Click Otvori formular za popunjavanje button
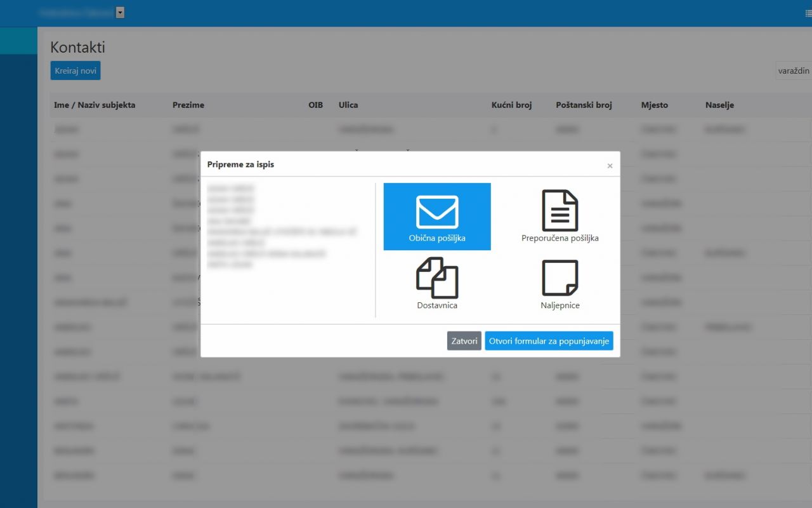The width and height of the screenshot is (812, 508). pyautogui.click(x=549, y=341)
